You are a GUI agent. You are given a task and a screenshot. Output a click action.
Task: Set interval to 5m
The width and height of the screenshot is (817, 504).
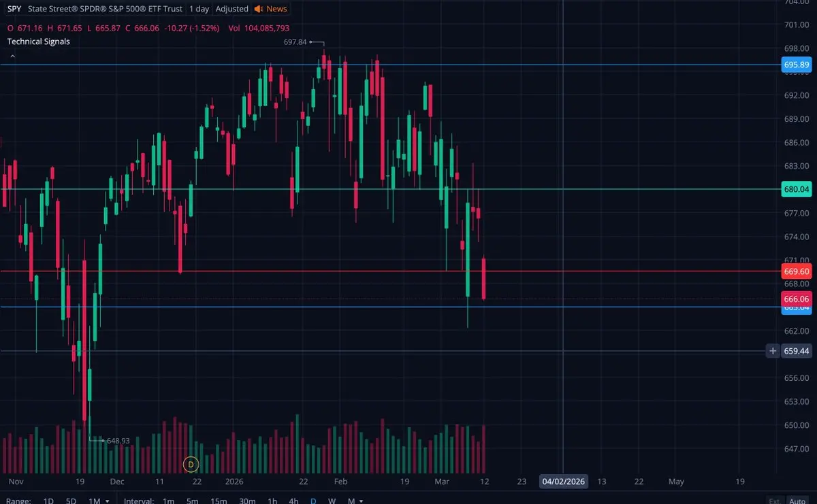point(193,501)
